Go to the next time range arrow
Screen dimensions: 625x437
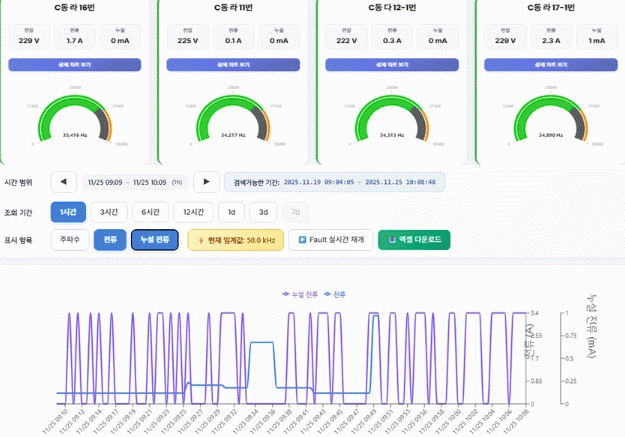pyautogui.click(x=206, y=182)
